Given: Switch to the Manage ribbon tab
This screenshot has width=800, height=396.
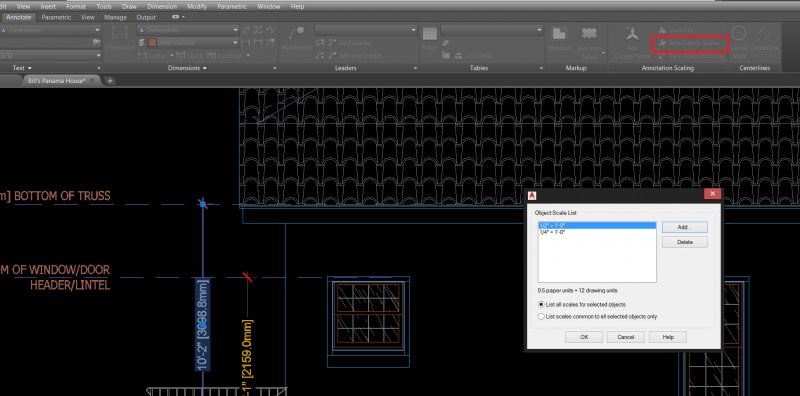Looking at the screenshot, I should [x=115, y=17].
